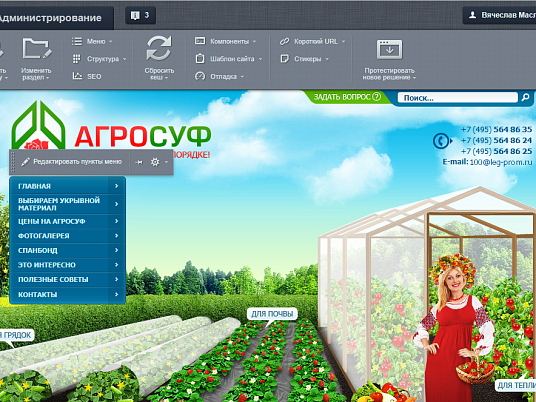Click the pencil edit icon in menu toolbar
Viewport: 536px width, 402px height.
pyautogui.click(x=25, y=162)
